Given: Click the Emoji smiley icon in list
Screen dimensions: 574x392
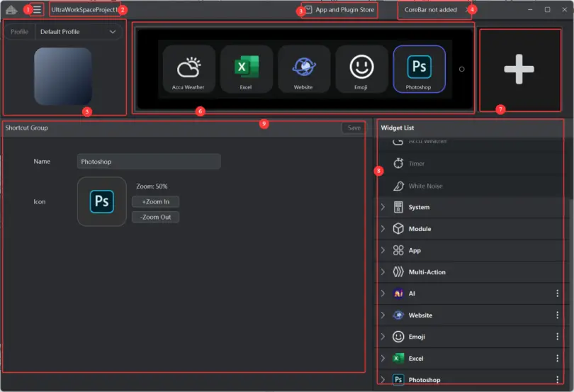Looking at the screenshot, I should pos(398,337).
